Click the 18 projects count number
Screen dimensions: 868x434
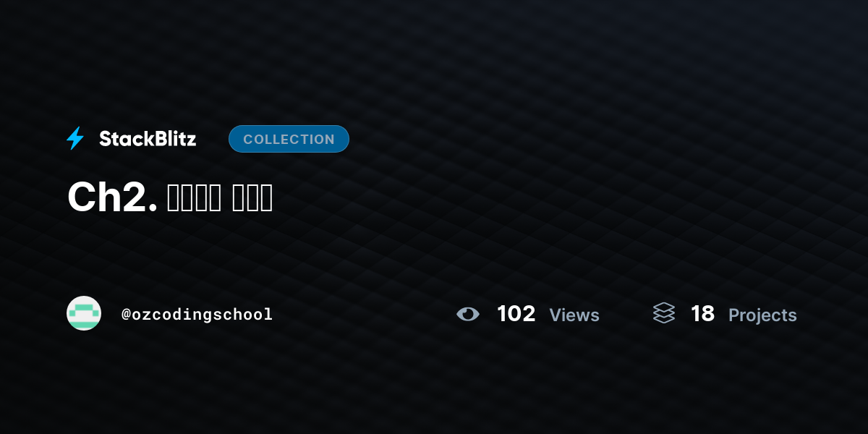(702, 314)
